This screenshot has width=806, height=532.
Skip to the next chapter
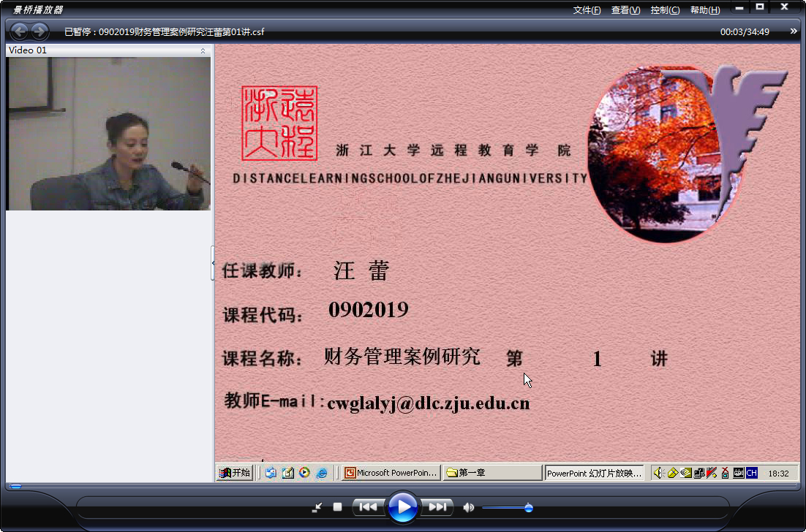click(x=437, y=507)
